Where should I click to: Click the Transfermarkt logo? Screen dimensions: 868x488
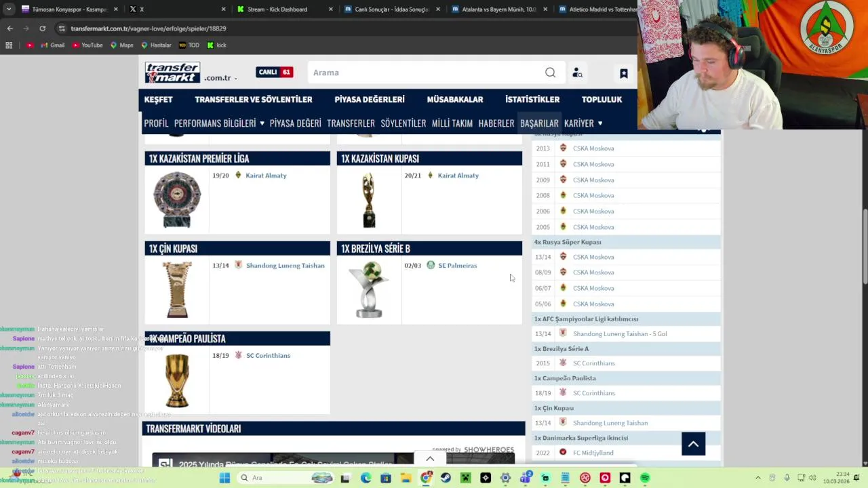pos(172,73)
